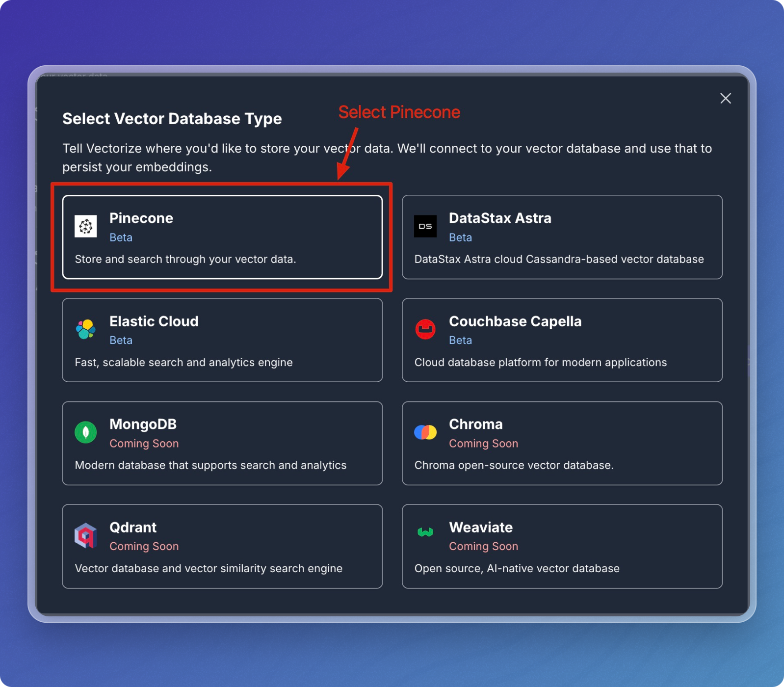Screen dimensions: 784x687
Task: Click the Beta label under DataStax Astra
Action: coord(460,238)
